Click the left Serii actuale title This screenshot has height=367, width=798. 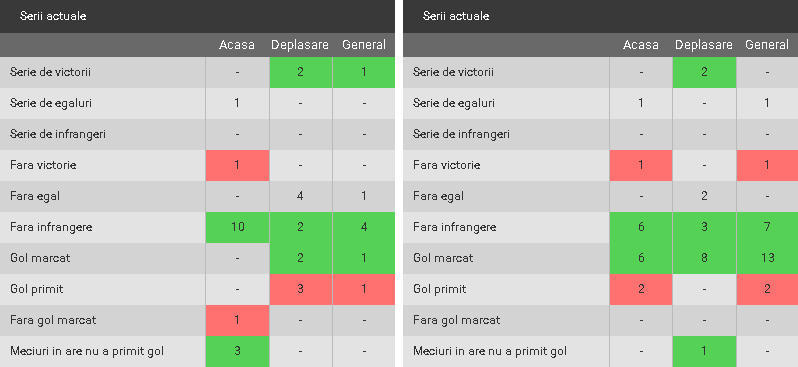click(x=53, y=16)
